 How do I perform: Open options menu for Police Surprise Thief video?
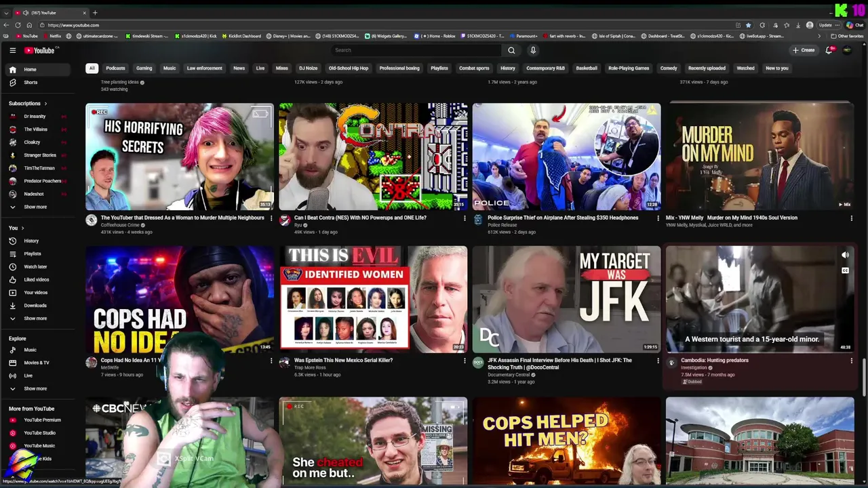658,218
